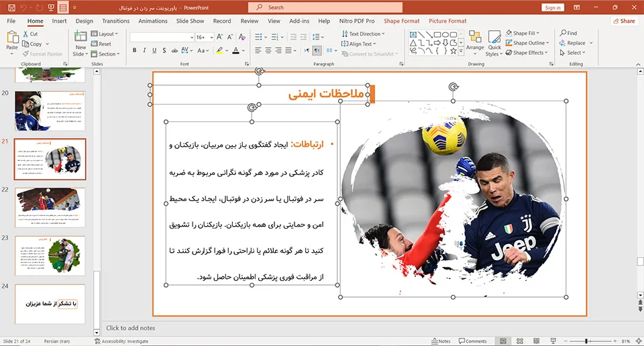Click the Sign in button
644x346 pixels.
[x=553, y=7]
